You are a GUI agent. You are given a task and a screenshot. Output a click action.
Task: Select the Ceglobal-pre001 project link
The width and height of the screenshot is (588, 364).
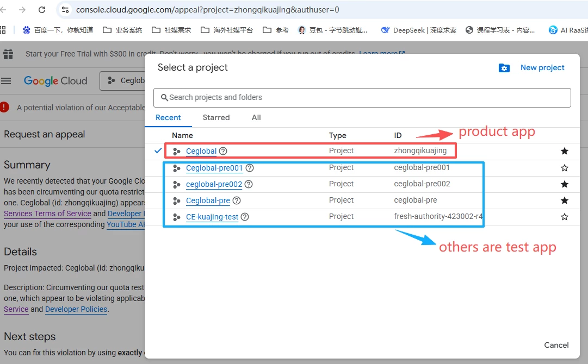pyautogui.click(x=214, y=168)
